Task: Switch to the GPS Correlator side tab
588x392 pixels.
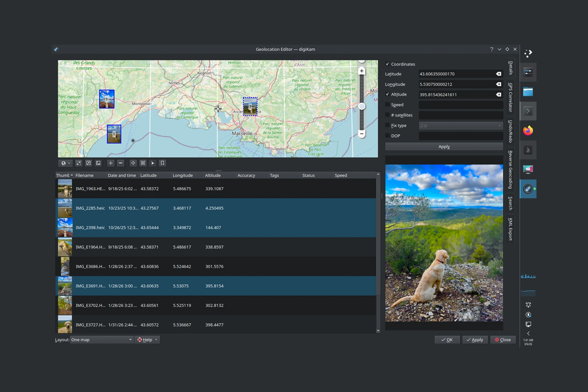Action: pos(511,97)
